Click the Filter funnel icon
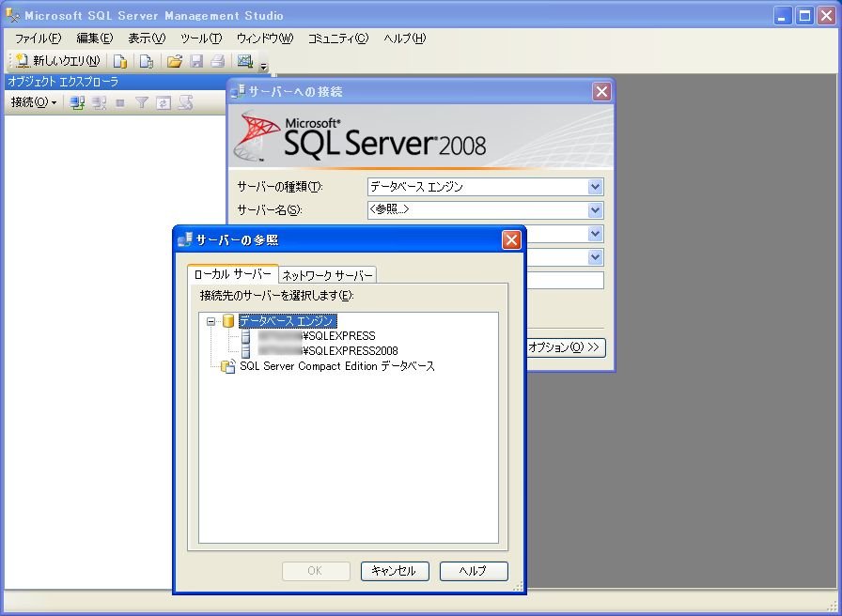The height and width of the screenshot is (616, 842). tap(141, 102)
